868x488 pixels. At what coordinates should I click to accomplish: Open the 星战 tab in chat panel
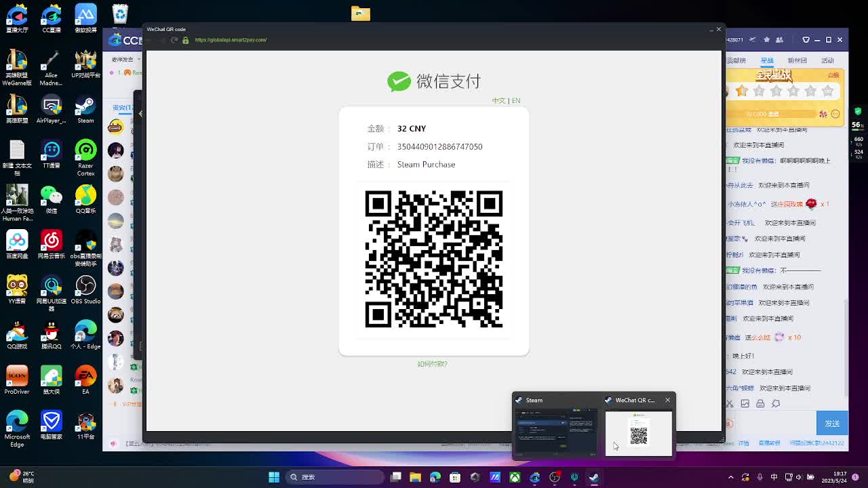(x=767, y=60)
